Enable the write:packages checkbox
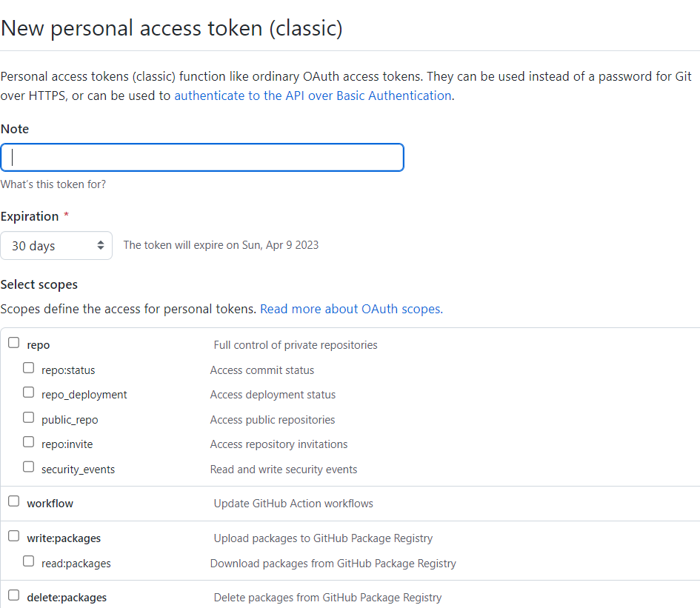Image resolution: width=700 pixels, height=608 pixels. pyautogui.click(x=14, y=536)
